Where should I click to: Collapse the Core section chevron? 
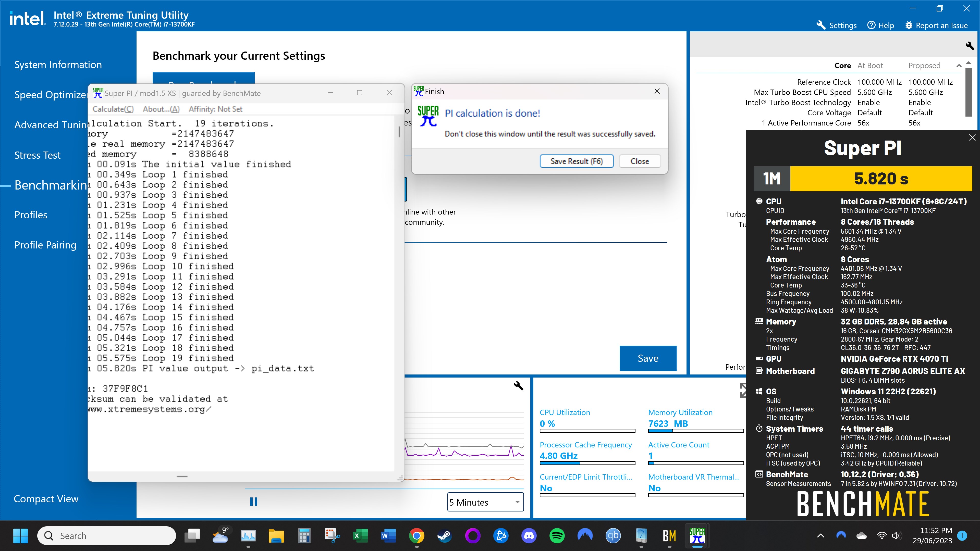pos(959,66)
